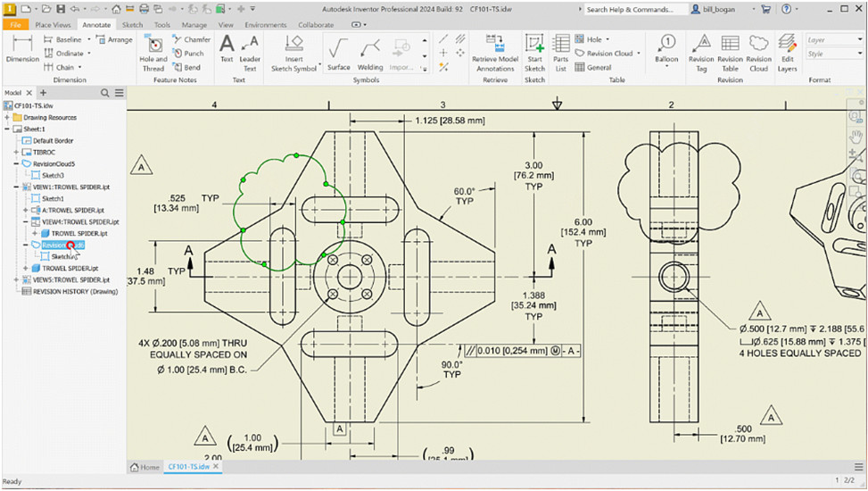This screenshot has width=868, height=491.
Task: Click the large Revision Cloud button in Revision panel
Action: [758, 54]
